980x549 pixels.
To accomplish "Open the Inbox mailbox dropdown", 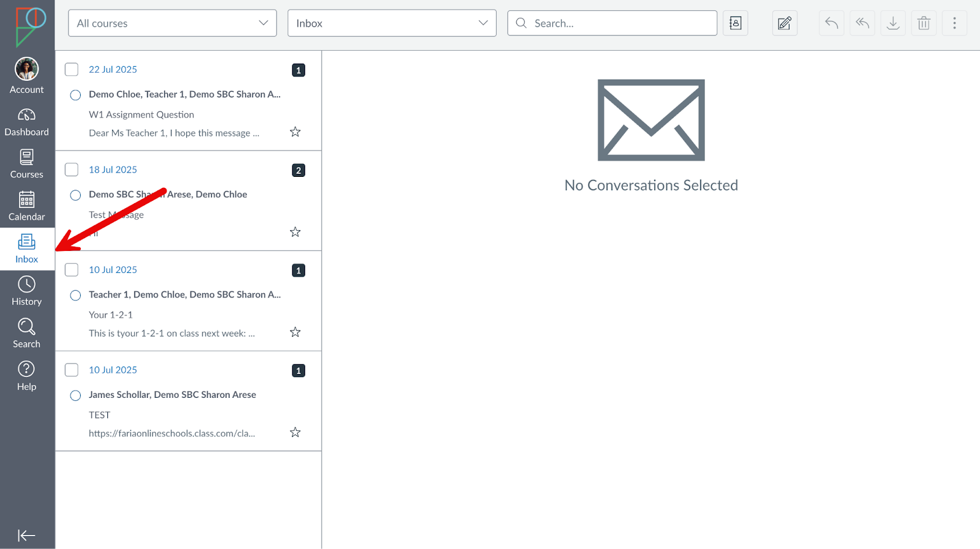I will (391, 23).
